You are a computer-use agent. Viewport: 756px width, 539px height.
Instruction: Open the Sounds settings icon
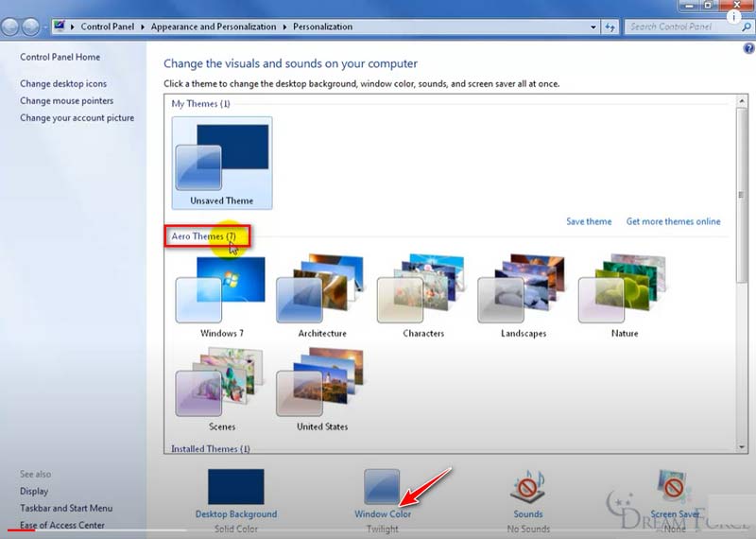528,486
